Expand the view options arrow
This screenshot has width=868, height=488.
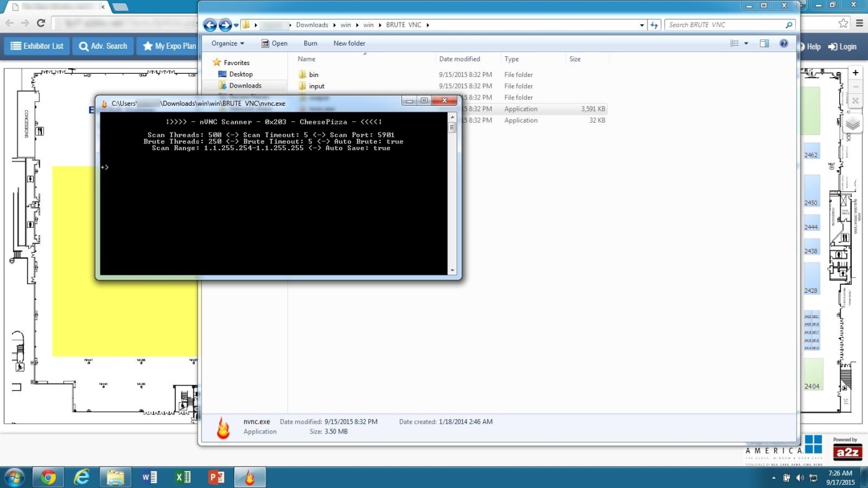point(746,44)
